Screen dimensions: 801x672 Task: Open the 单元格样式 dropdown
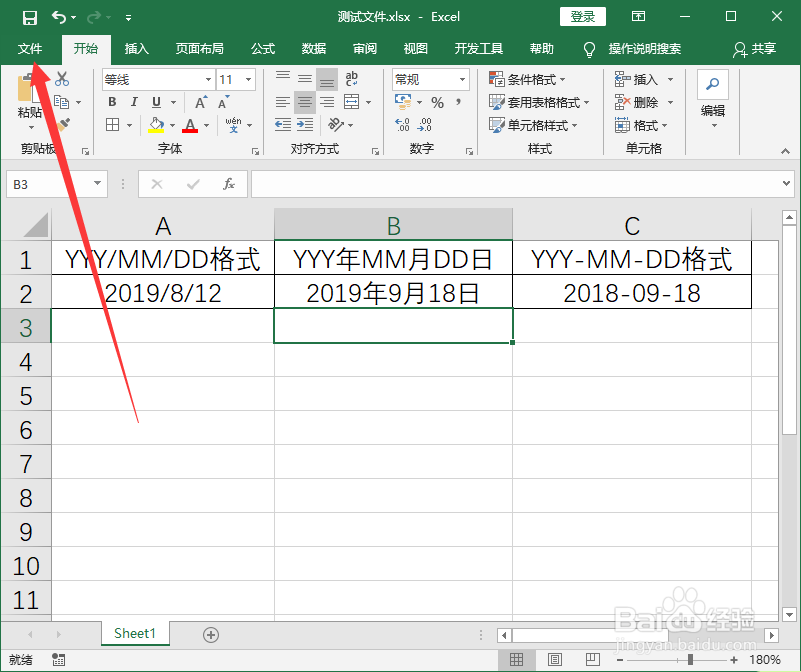pos(533,125)
